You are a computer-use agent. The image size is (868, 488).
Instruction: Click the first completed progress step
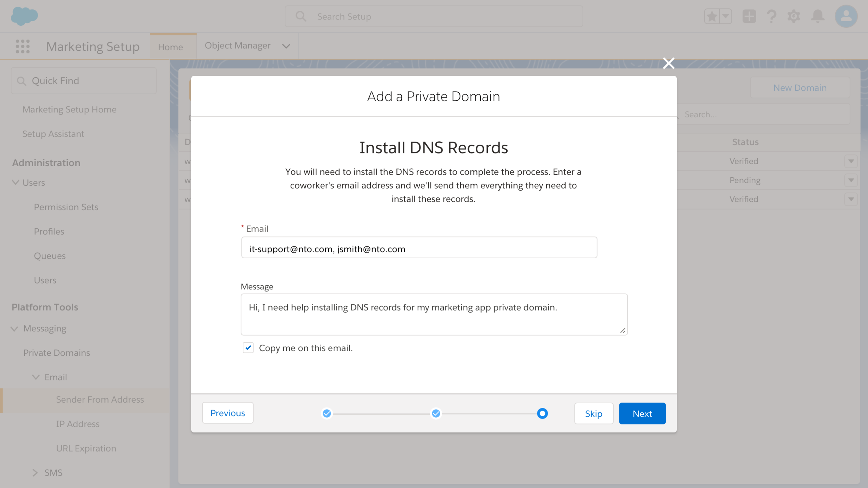click(x=327, y=413)
